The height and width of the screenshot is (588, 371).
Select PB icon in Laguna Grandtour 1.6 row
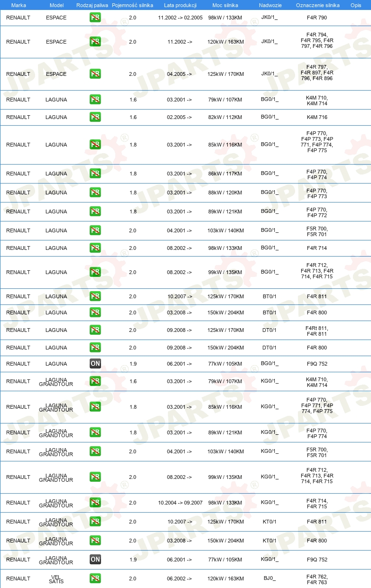[95, 381]
